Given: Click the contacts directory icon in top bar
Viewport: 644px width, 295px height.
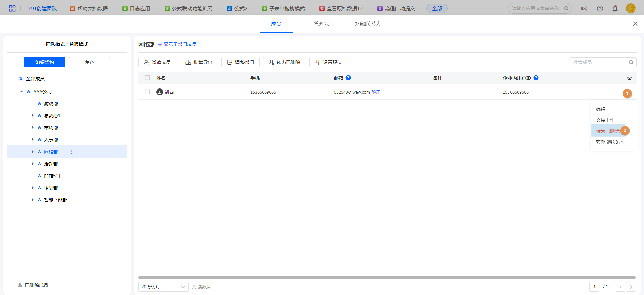Looking at the screenshot, I should [584, 8].
